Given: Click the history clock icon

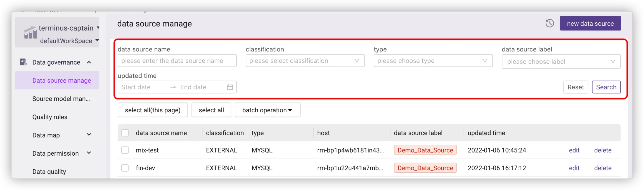Looking at the screenshot, I should 550,23.
